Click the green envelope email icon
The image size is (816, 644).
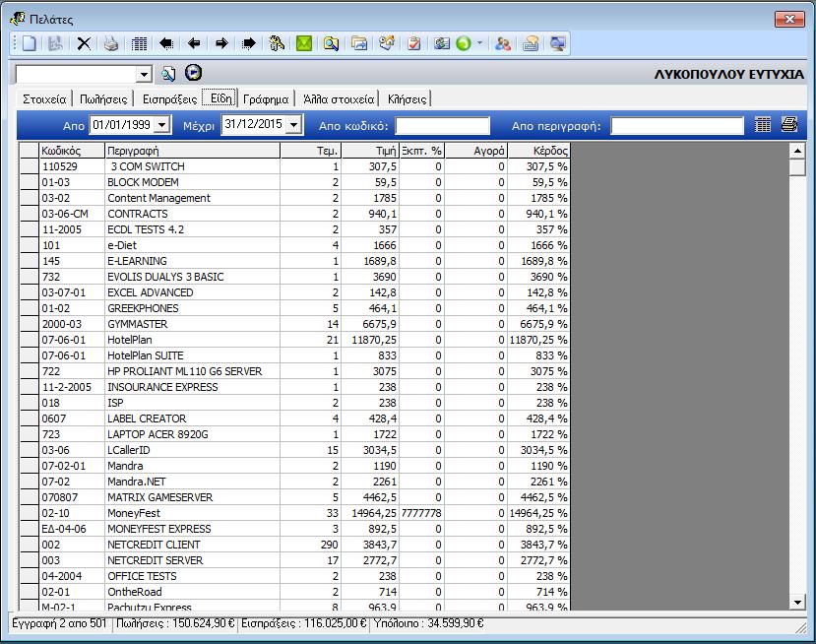(x=304, y=43)
